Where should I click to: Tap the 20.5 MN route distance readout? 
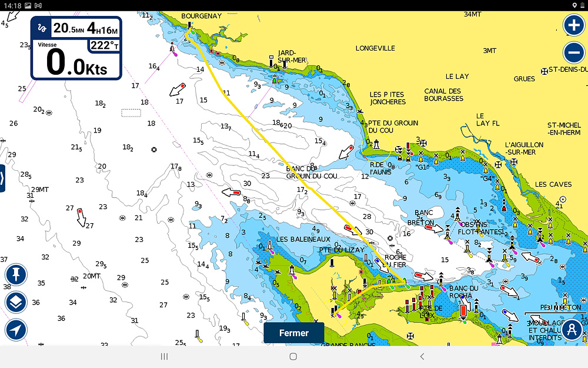(x=68, y=28)
